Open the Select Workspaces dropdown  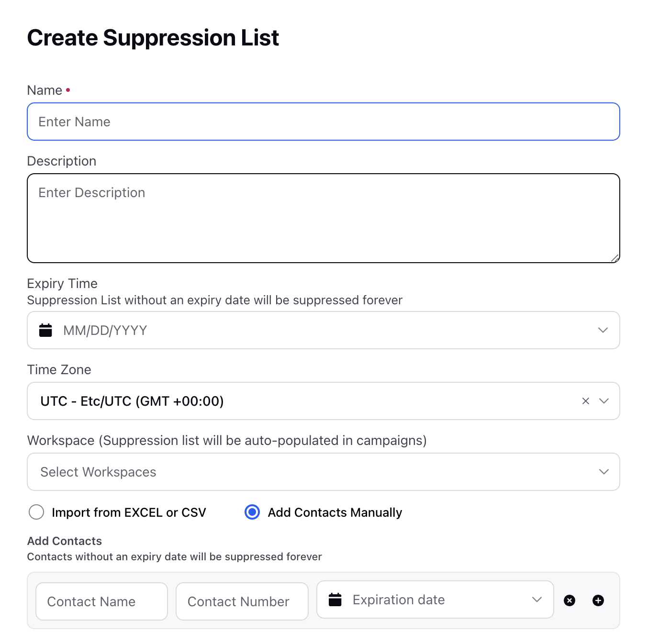(x=324, y=472)
